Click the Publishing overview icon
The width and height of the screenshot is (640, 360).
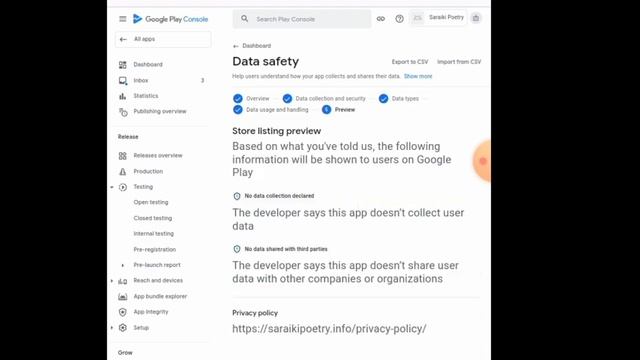[123, 111]
